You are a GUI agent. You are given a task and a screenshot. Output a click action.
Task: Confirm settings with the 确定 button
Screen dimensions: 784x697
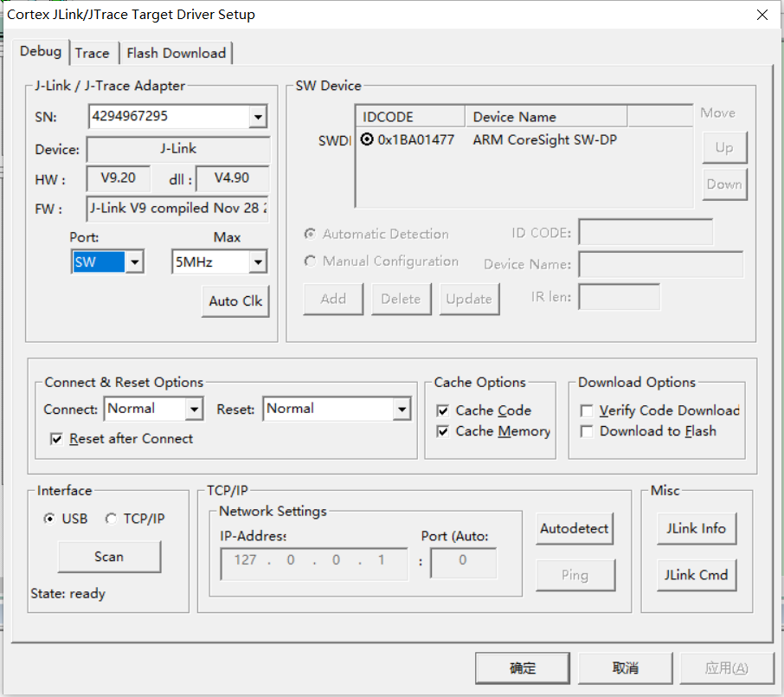[522, 668]
